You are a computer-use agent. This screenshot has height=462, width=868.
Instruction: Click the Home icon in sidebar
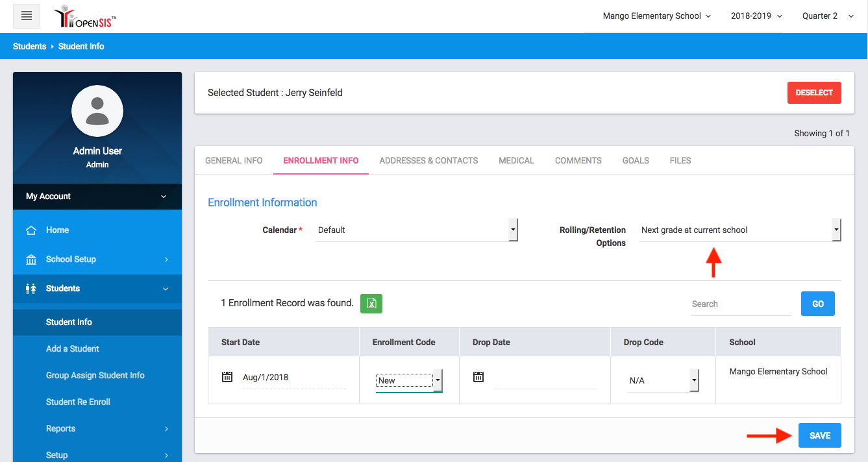[x=31, y=230]
